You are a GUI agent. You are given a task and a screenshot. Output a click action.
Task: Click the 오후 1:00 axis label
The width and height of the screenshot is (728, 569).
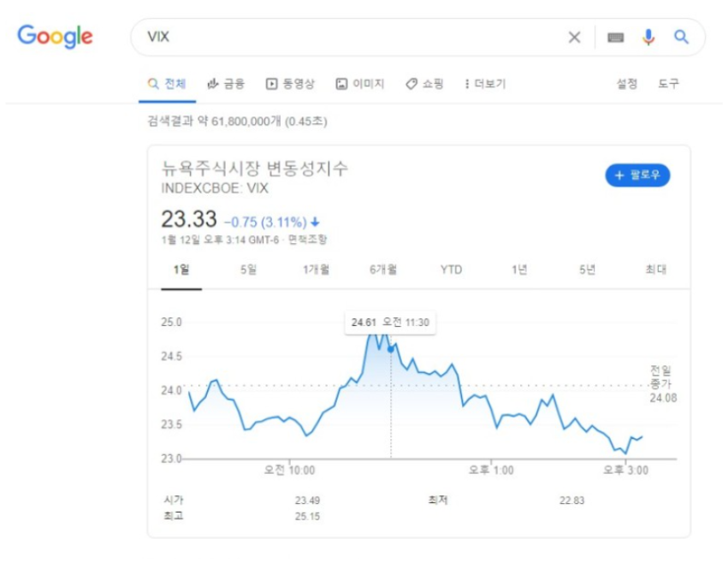(491, 470)
